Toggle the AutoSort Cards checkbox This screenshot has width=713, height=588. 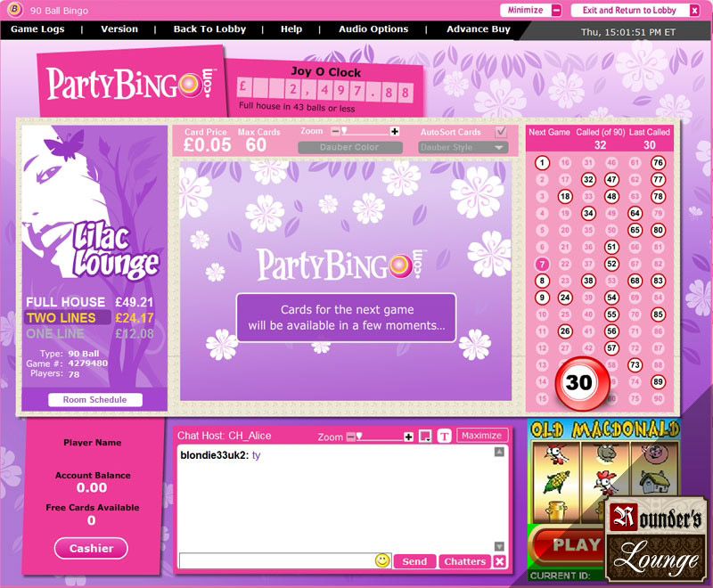(501, 132)
